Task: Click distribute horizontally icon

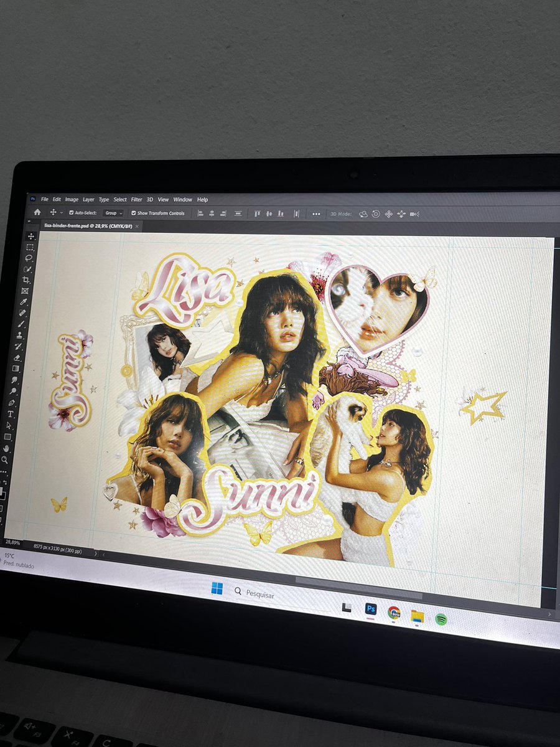Action: [297, 214]
